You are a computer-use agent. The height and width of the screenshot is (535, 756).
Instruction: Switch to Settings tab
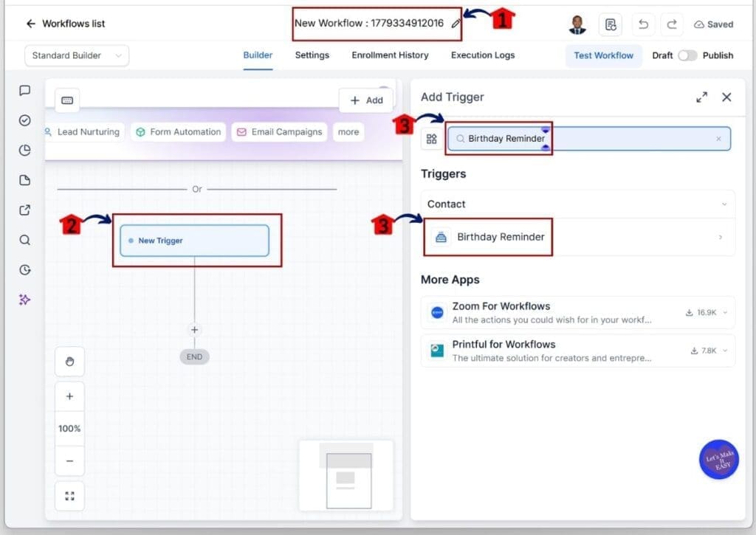pyautogui.click(x=312, y=55)
